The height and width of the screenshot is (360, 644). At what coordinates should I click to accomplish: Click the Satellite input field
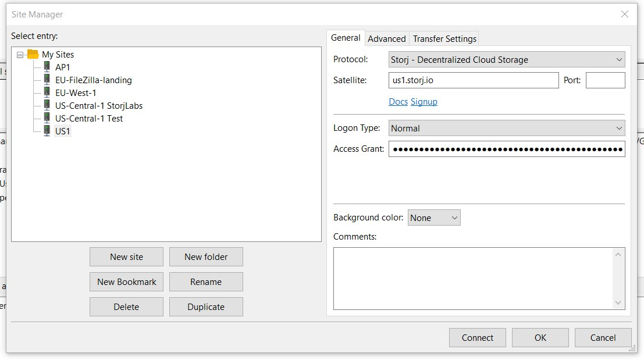point(474,80)
